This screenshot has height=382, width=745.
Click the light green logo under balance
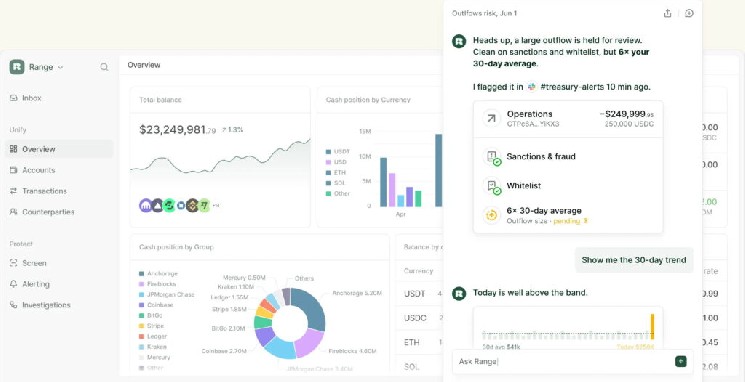(204, 205)
